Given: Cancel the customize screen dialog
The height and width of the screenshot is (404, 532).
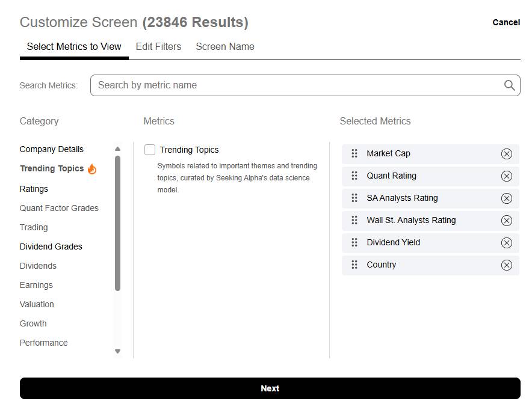Looking at the screenshot, I should (x=506, y=22).
